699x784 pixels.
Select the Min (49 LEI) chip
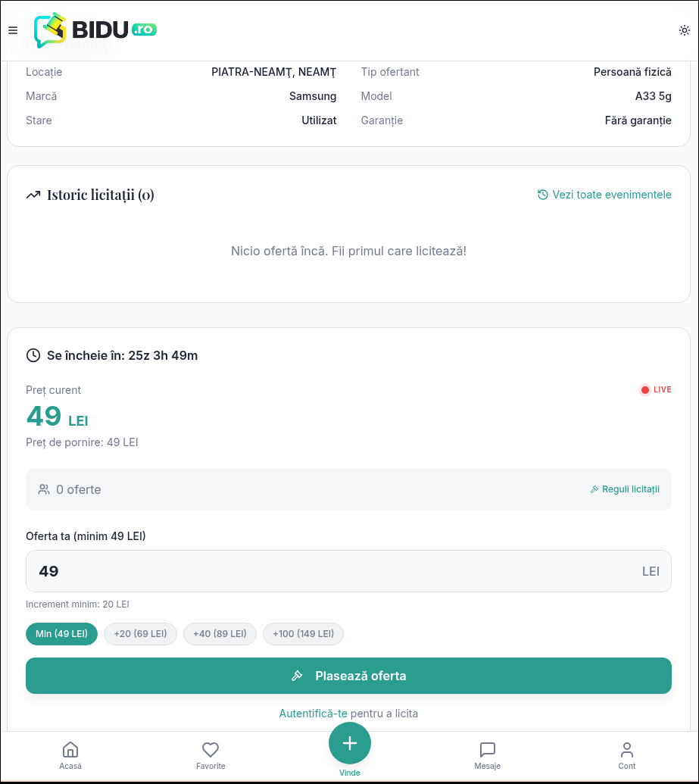[x=61, y=634]
